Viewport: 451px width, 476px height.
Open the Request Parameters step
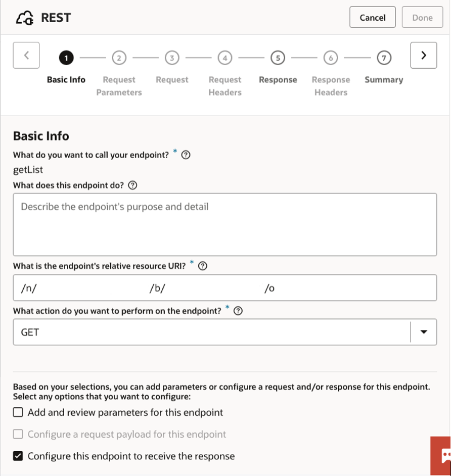click(119, 58)
